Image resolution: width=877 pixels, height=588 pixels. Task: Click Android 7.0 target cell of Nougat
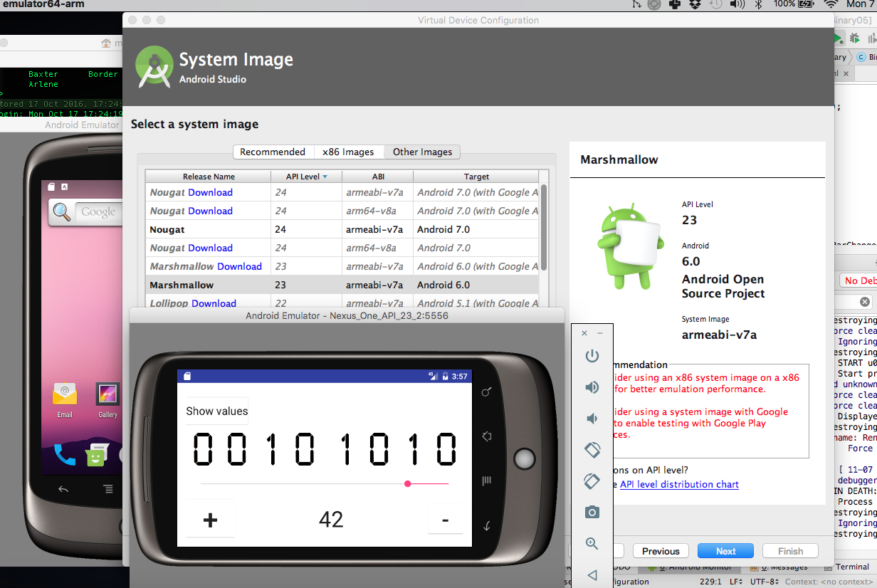(x=476, y=229)
